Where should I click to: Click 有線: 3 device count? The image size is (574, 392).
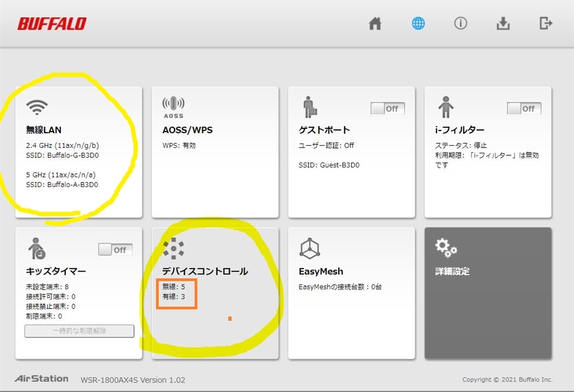click(x=174, y=297)
